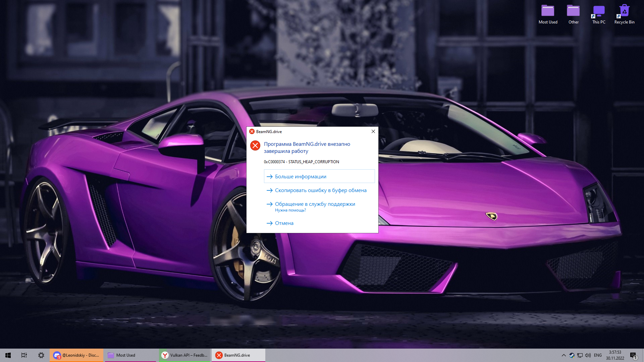
Task: Open the Windows Start menu
Action: pyautogui.click(x=8, y=355)
